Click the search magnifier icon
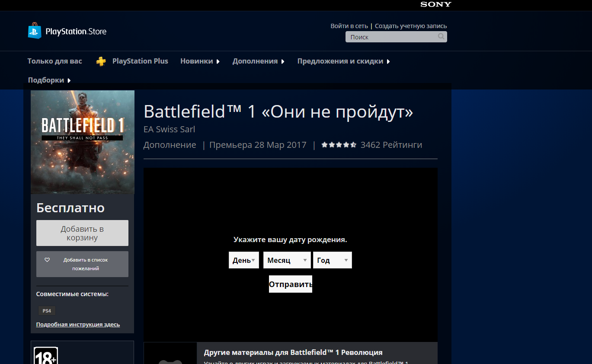Image resolution: width=592 pixels, height=364 pixels. pos(441,37)
